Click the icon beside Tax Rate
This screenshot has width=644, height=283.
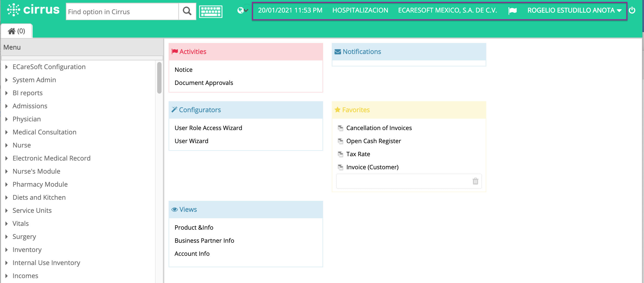340,154
